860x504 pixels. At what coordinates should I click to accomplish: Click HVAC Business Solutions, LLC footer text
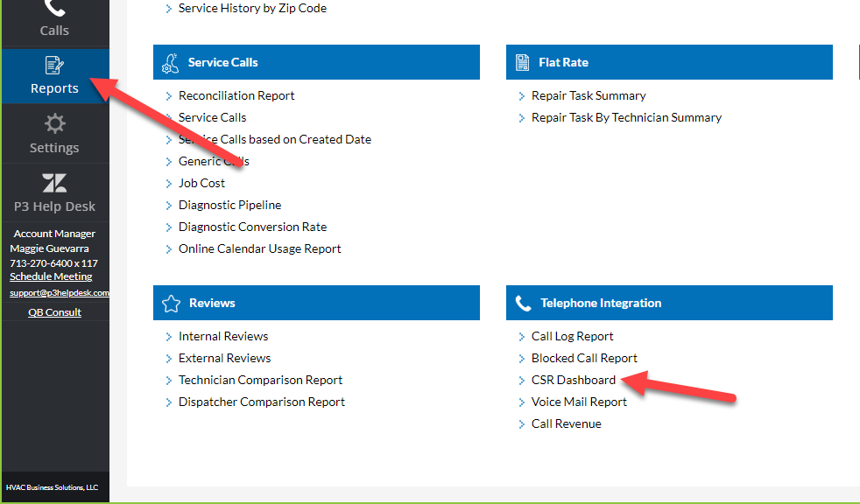[x=52, y=487]
